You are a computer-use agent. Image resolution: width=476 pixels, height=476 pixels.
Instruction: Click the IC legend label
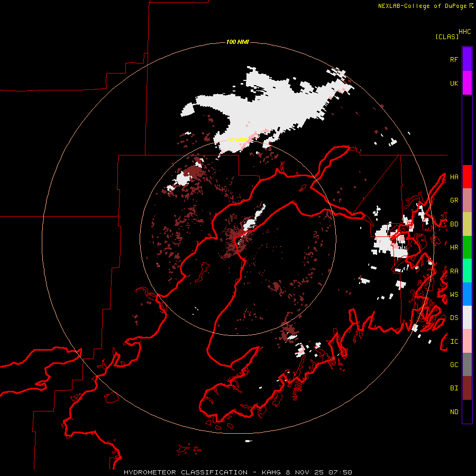pyautogui.click(x=454, y=342)
